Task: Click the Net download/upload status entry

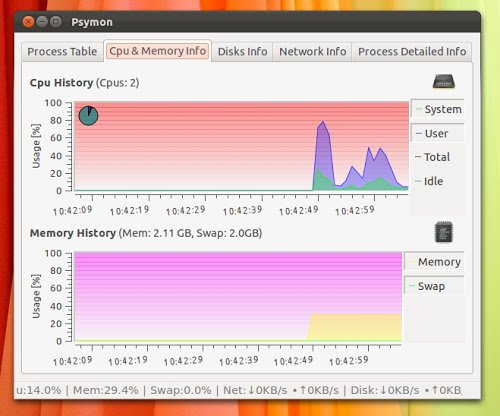Action: (x=281, y=390)
